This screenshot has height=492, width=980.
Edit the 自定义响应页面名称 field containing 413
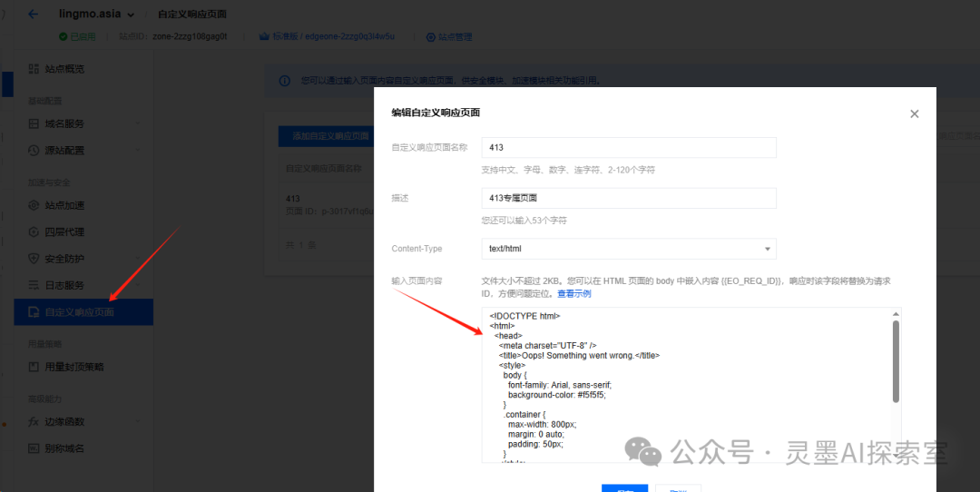[629, 148]
